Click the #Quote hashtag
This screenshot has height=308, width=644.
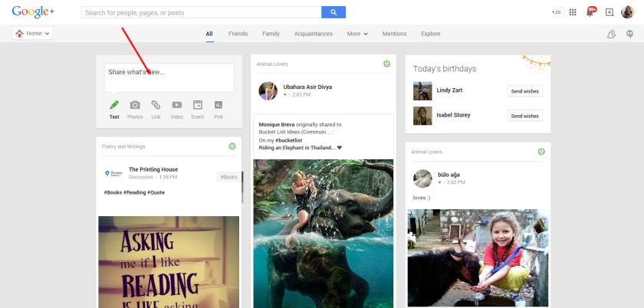tap(156, 192)
